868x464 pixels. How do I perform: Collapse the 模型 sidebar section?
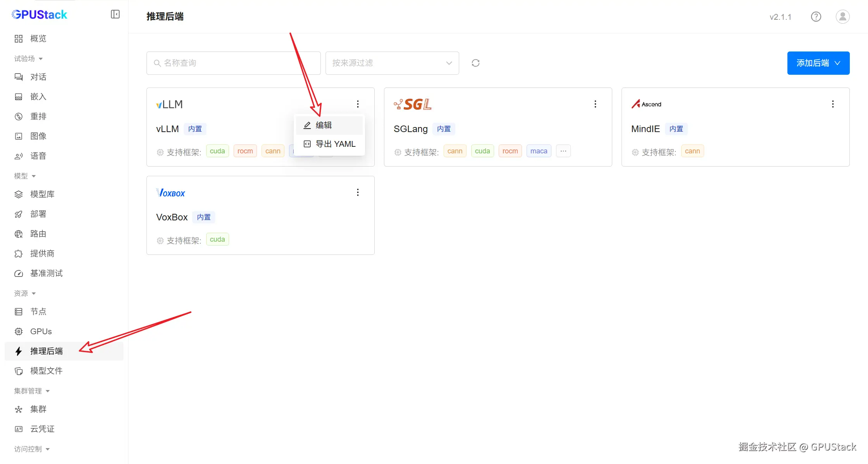click(25, 176)
